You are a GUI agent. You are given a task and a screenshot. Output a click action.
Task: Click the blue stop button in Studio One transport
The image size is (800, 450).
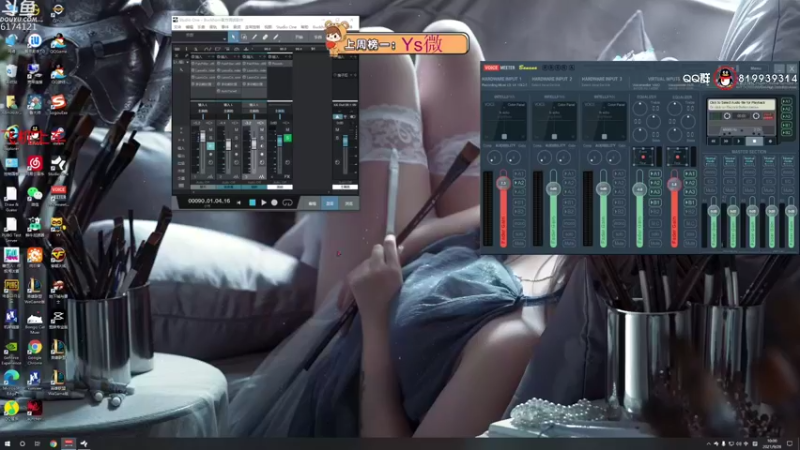point(253,203)
